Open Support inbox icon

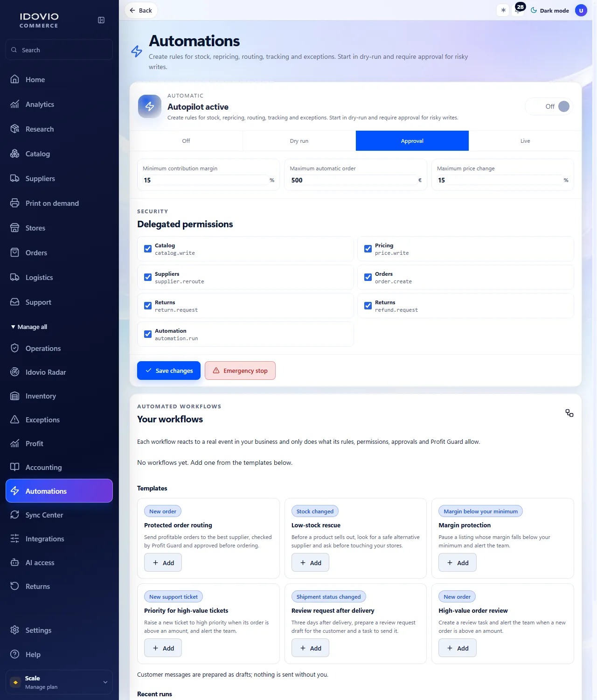pyautogui.click(x=15, y=302)
